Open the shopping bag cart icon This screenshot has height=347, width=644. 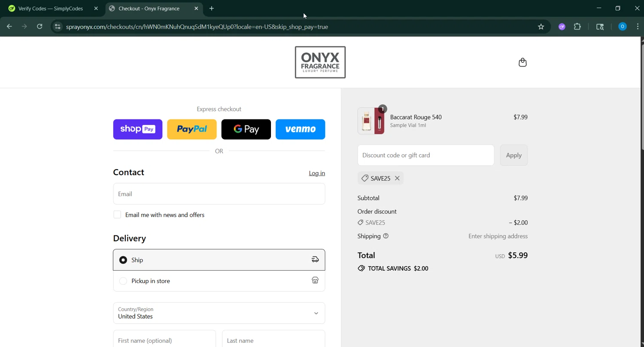522,62
